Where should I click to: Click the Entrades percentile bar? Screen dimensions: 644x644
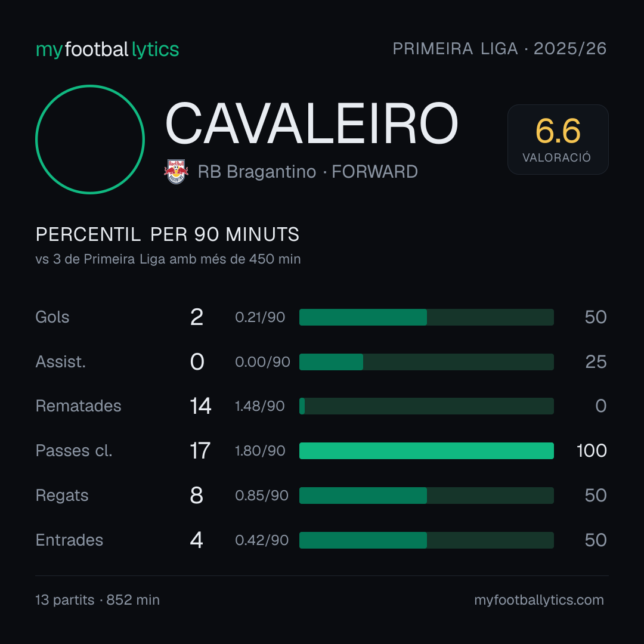(426, 540)
